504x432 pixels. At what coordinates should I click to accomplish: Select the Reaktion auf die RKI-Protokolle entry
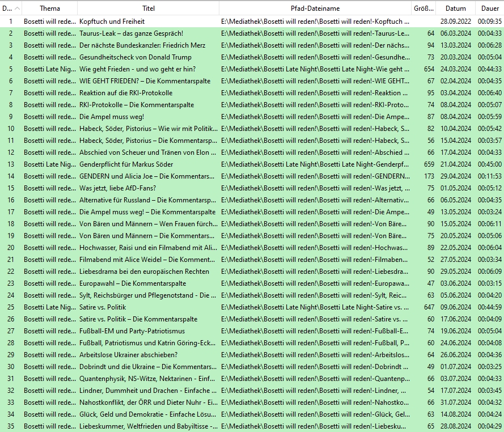tap(125, 92)
